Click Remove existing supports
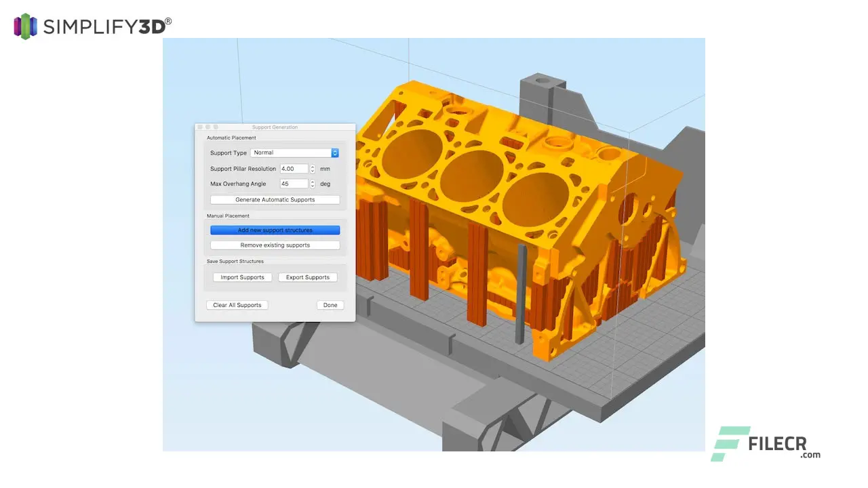Screen dimensions: 868x488 tap(275, 245)
